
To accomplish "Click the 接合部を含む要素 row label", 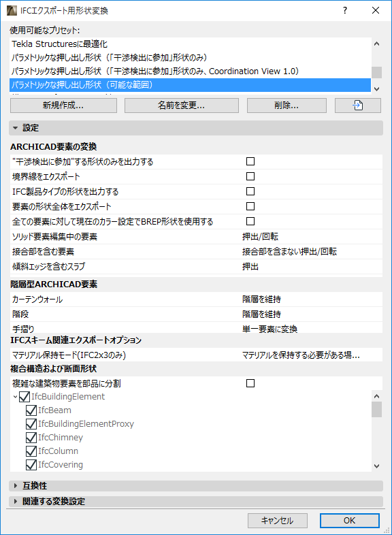I will 43,251.
